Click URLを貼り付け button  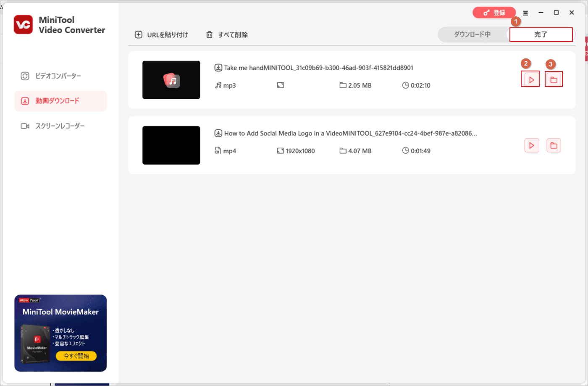pos(162,35)
